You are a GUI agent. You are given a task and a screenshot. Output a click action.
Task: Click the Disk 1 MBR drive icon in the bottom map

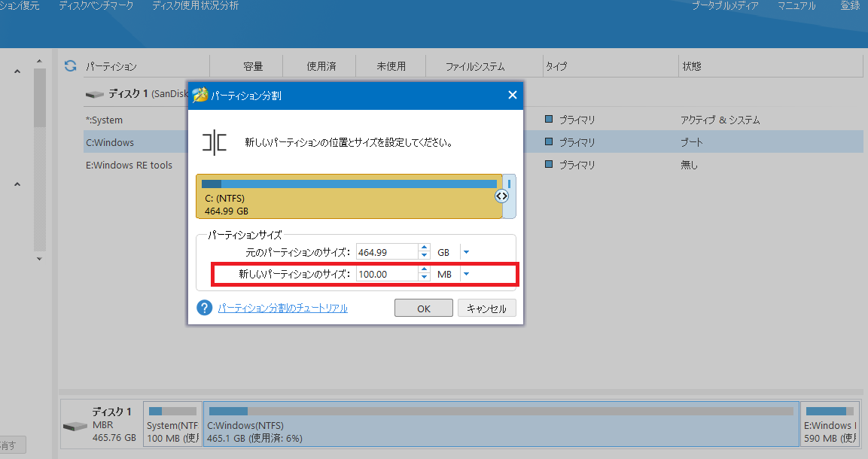pyautogui.click(x=75, y=426)
